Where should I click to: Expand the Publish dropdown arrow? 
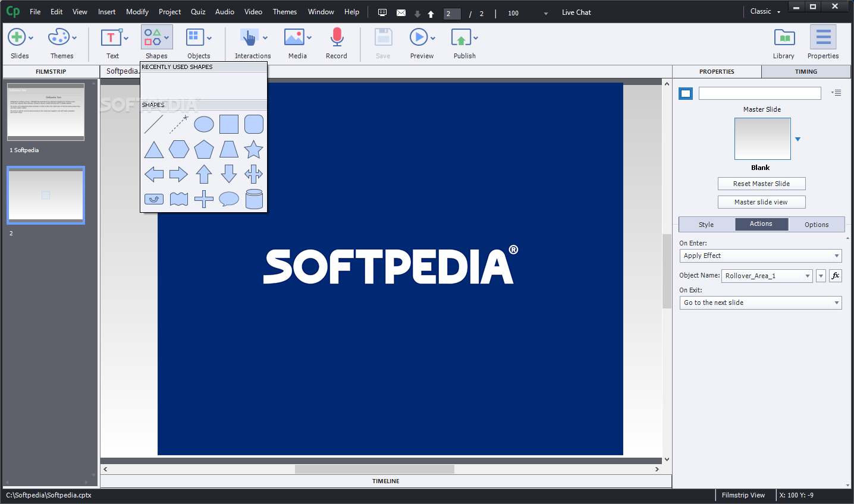pos(476,38)
